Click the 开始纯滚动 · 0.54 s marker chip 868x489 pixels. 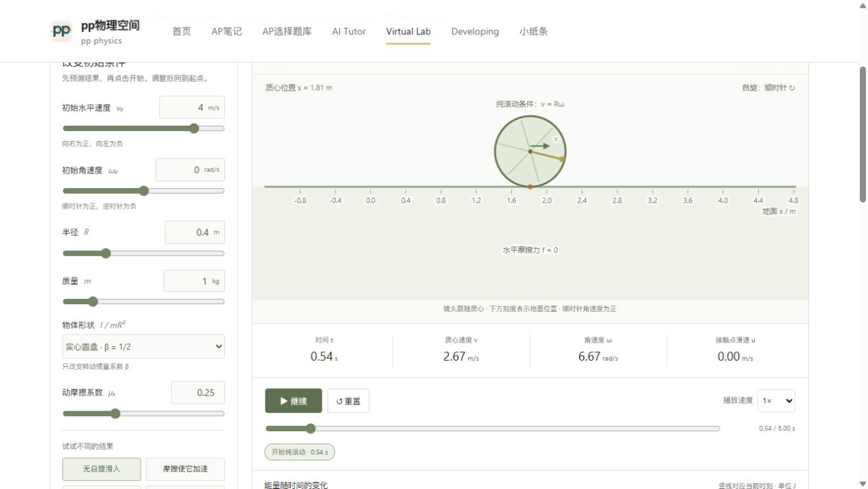[300, 452]
